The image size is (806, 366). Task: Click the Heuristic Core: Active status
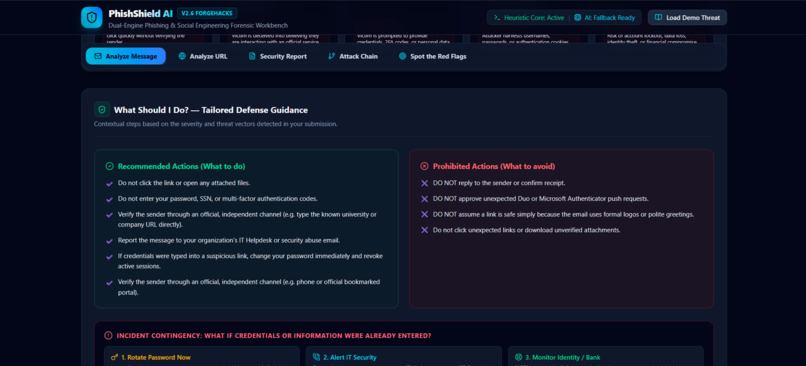coord(528,17)
